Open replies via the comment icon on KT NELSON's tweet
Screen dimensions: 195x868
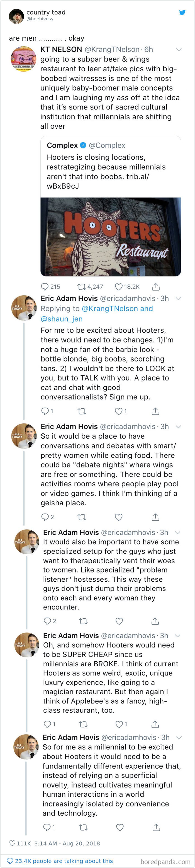click(x=45, y=287)
